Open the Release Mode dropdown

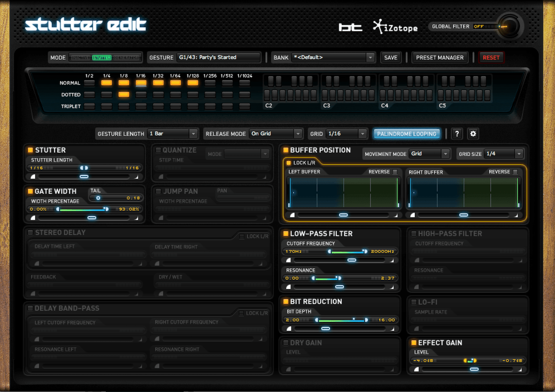click(x=276, y=134)
